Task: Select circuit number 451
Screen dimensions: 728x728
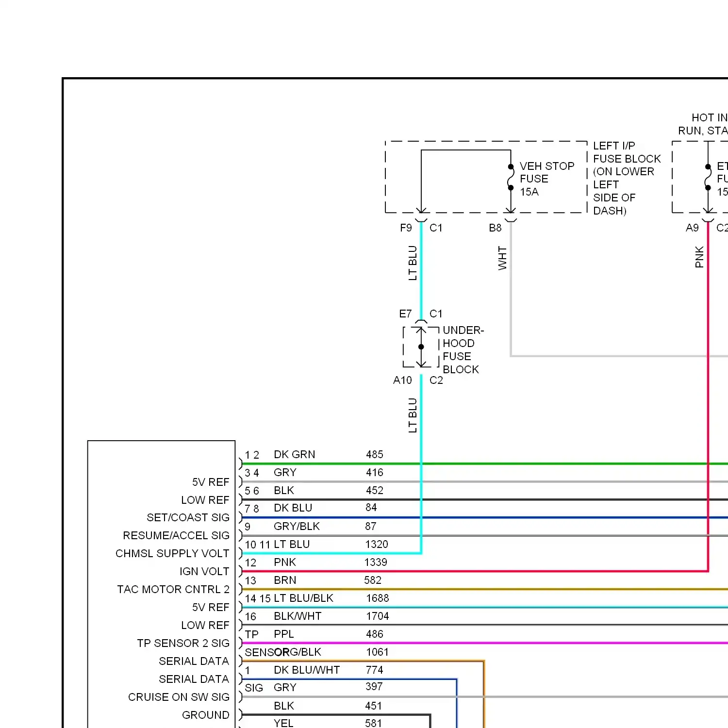Action: point(373,706)
